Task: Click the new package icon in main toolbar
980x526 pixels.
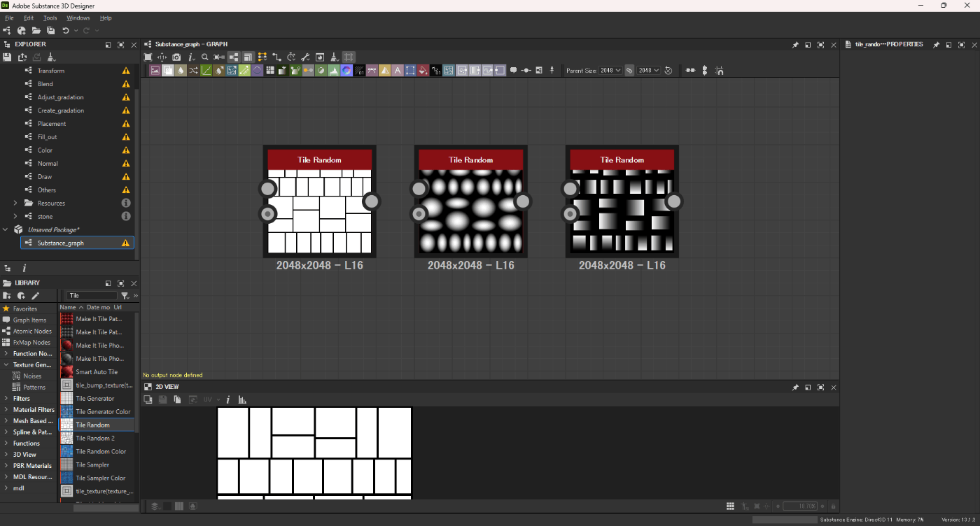Action: pos(22,31)
